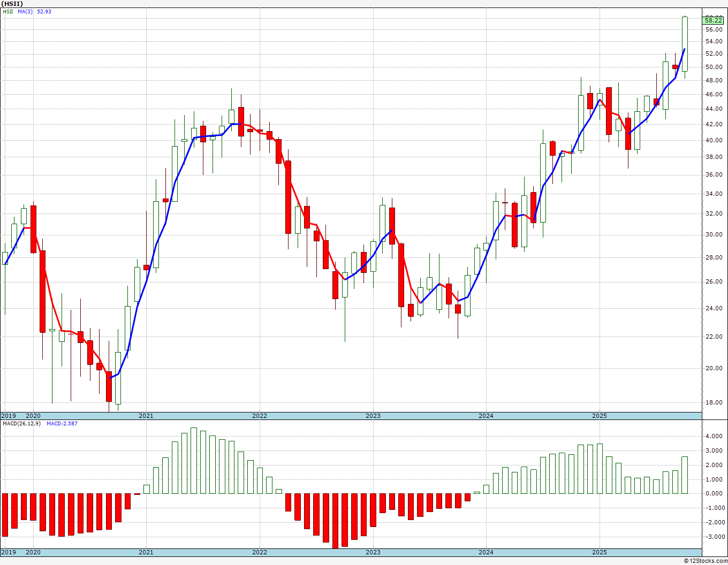Click 2021 on the price chart time axis

click(146, 416)
